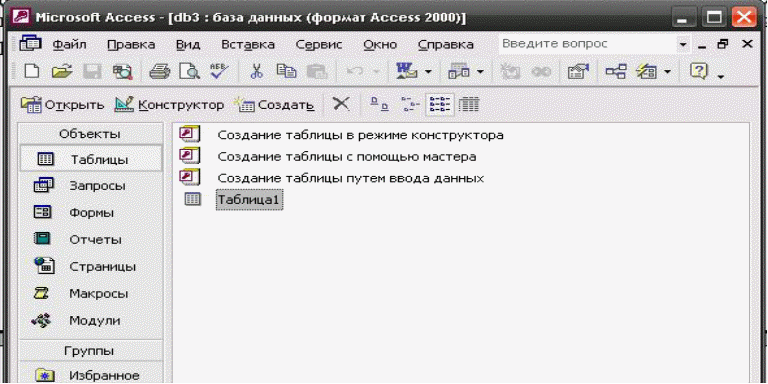Screen dimensions: 768x384
Task: Open the Сервис menu
Action: point(319,45)
